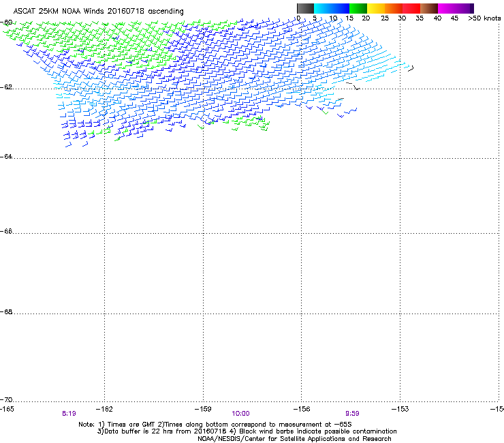Click the -159 longitude axis label
The image size is (504, 443).
[203, 409]
